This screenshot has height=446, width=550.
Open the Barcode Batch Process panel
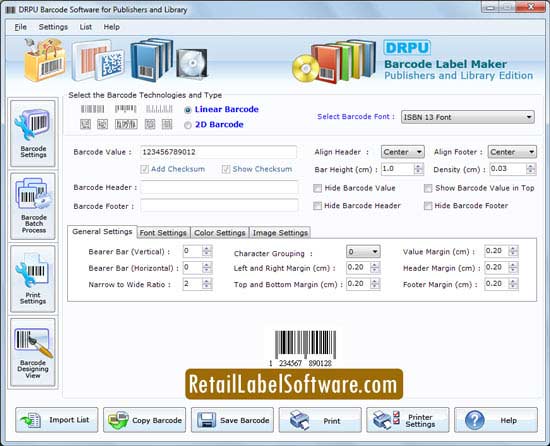click(x=33, y=206)
